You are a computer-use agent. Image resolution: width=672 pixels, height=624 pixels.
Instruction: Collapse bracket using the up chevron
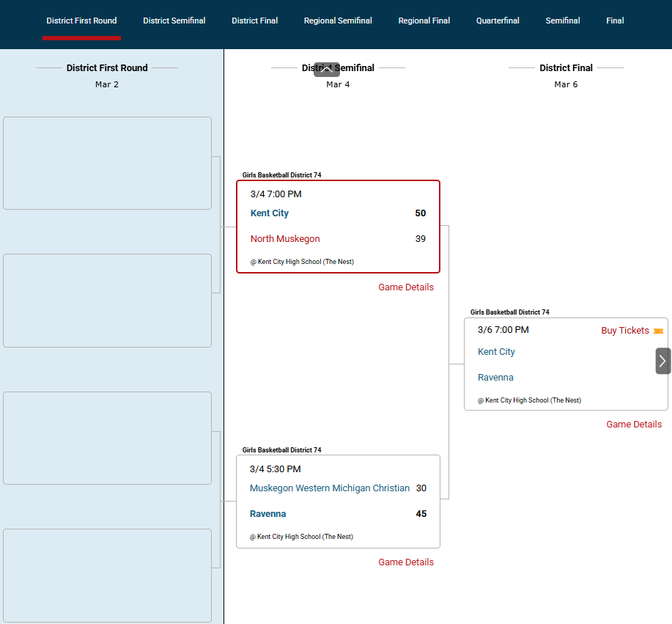(327, 70)
